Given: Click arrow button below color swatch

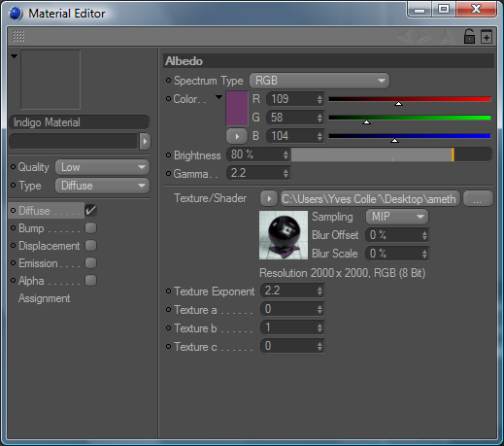Looking at the screenshot, I should click(237, 136).
